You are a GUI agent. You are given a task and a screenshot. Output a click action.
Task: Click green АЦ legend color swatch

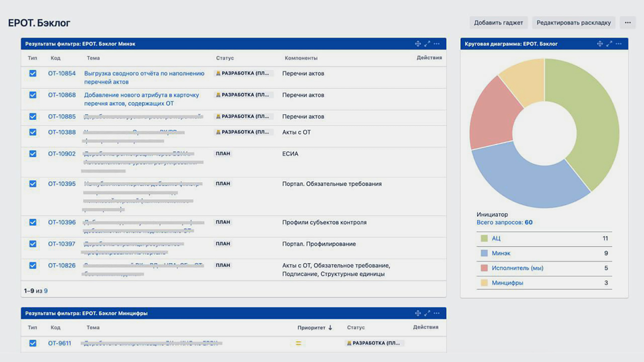pyautogui.click(x=484, y=238)
